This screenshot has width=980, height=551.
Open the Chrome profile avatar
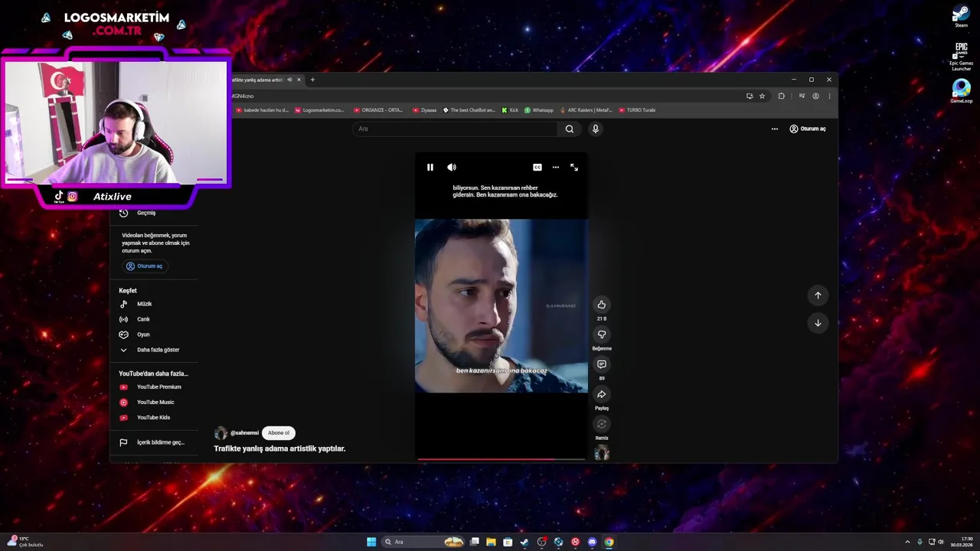click(x=815, y=96)
